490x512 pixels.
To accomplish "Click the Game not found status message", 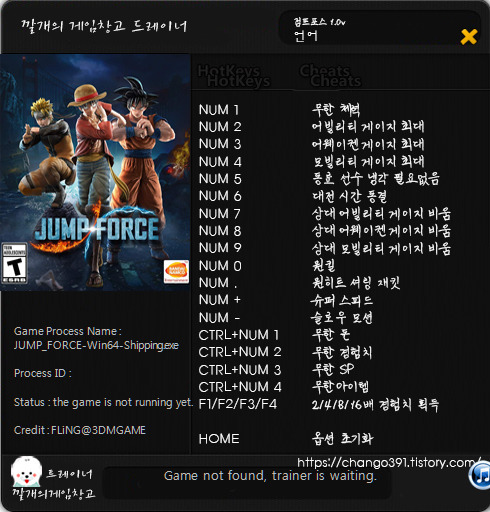I will pyautogui.click(x=270, y=476).
